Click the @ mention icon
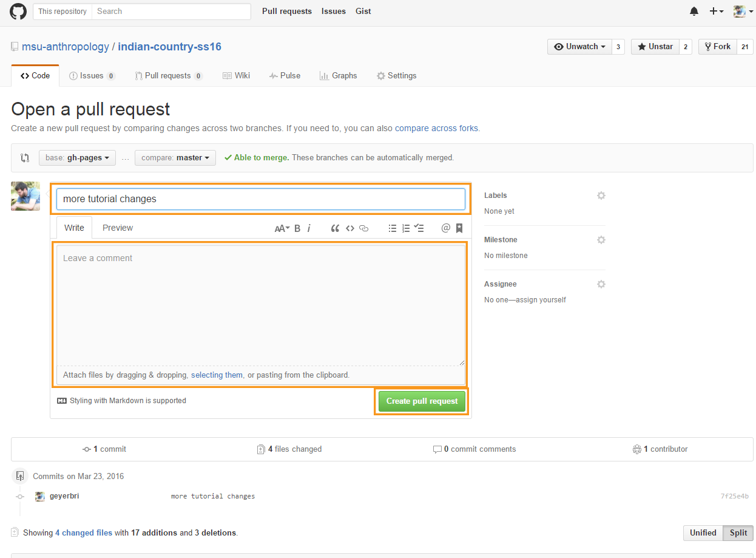 click(445, 228)
